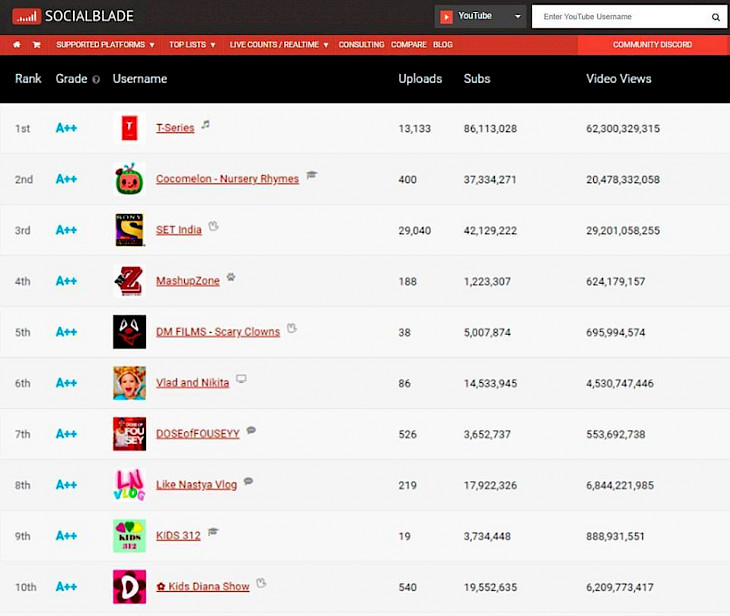This screenshot has height=616, width=730.
Task: Click the Subs column header
Action: 477,79
